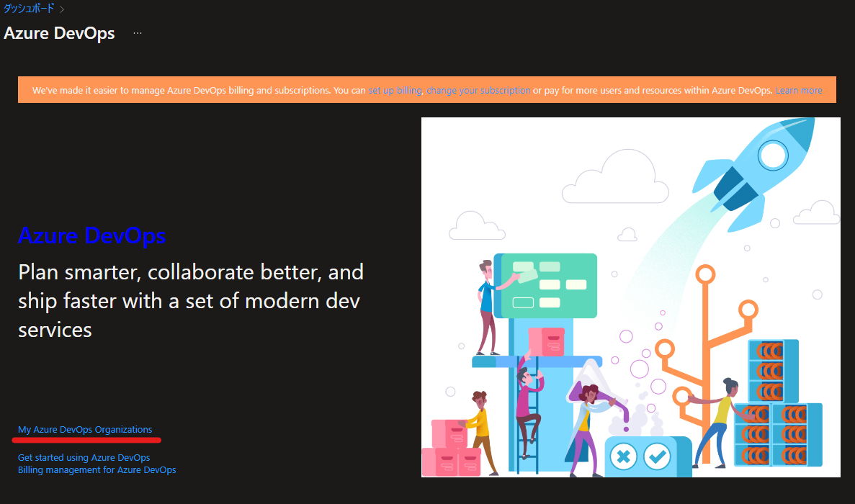The width and height of the screenshot is (855, 504).
Task: Open the Learn more link in the banner
Action: (799, 90)
